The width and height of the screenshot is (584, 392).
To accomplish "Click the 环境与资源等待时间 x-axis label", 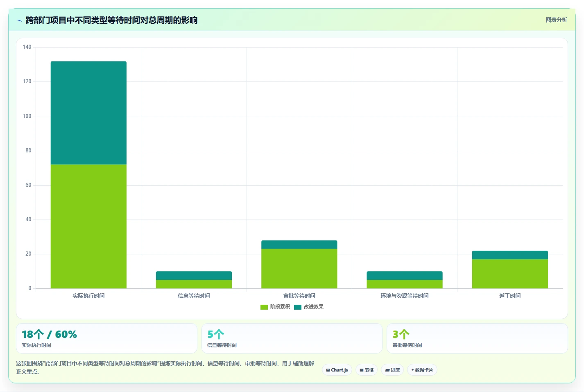I will 405,296.
